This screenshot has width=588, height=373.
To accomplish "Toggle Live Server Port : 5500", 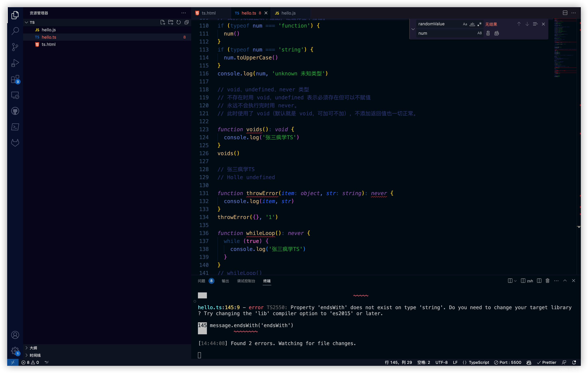I will (507, 362).
